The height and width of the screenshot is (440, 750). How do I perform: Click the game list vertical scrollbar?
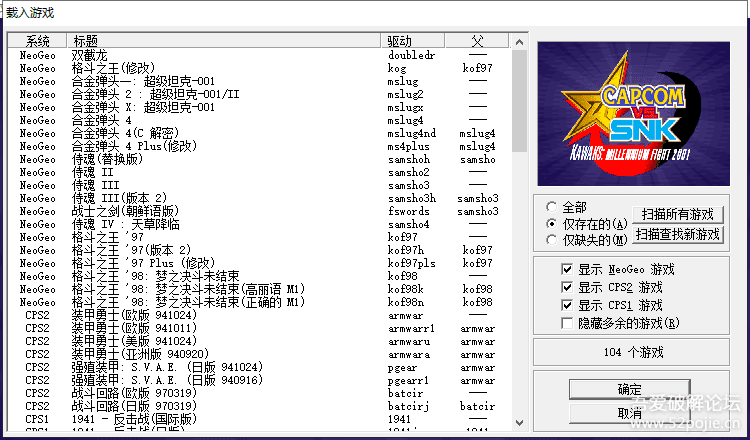519,250
